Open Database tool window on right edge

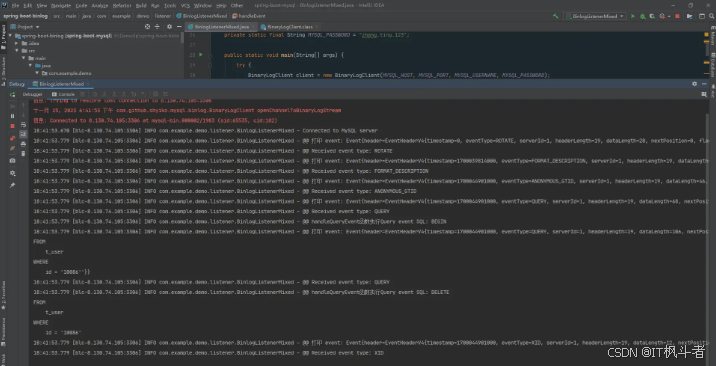[712, 64]
